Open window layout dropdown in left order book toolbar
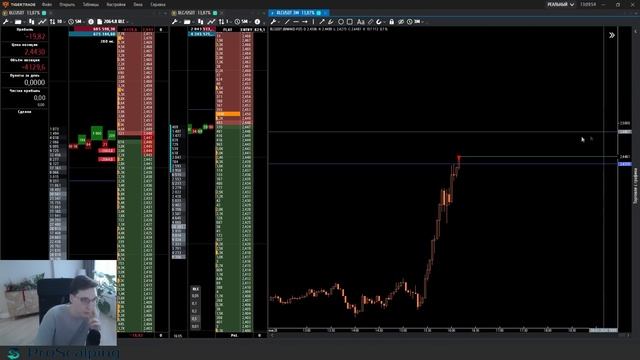The height and width of the screenshot is (360, 640). [20, 22]
